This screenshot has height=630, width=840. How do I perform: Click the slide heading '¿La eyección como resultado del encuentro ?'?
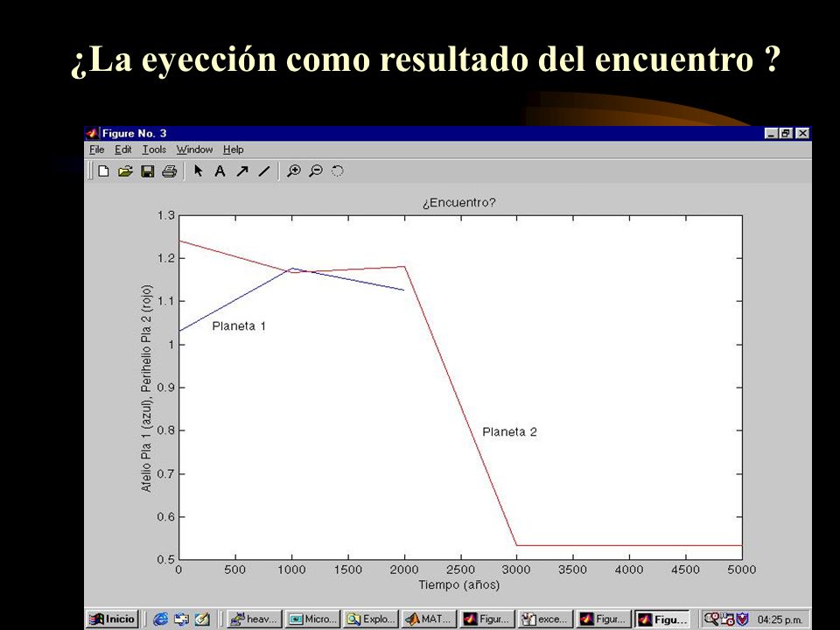pos(425,59)
